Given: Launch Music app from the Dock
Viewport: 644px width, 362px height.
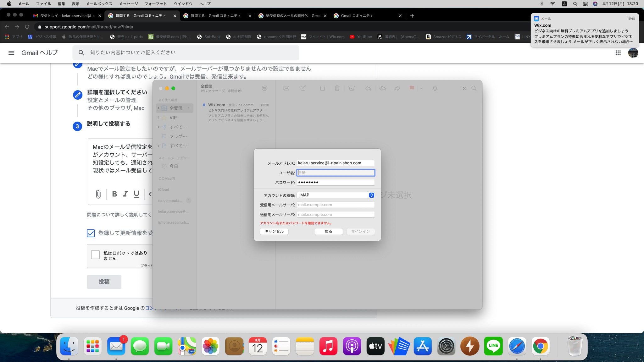Looking at the screenshot, I should coord(329,346).
